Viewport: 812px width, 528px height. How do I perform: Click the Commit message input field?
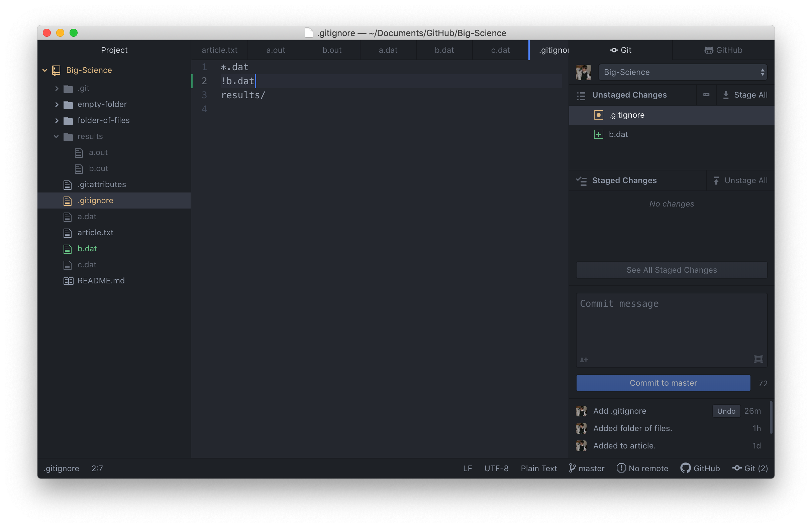click(x=671, y=328)
